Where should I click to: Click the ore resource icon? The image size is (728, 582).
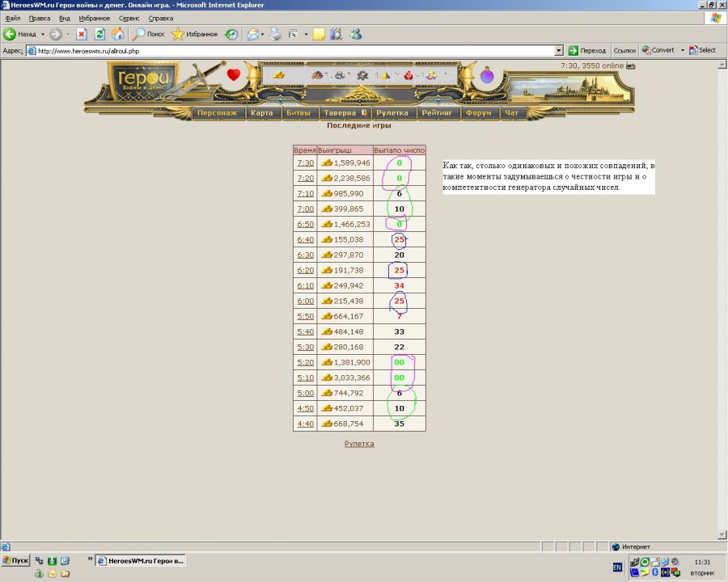[340, 74]
